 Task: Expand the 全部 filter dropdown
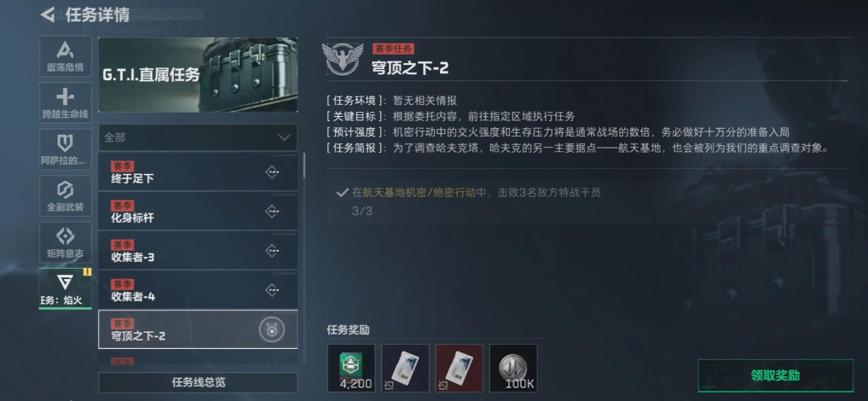click(198, 137)
